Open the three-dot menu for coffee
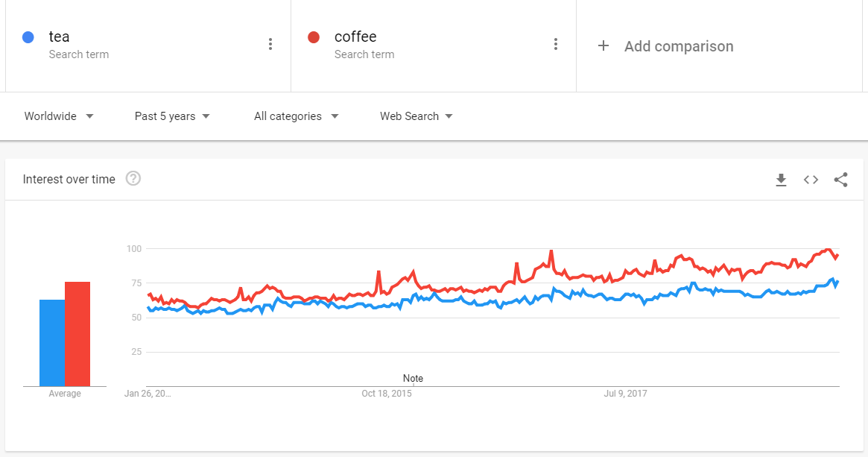Image resolution: width=868 pixels, height=457 pixels. tap(556, 44)
